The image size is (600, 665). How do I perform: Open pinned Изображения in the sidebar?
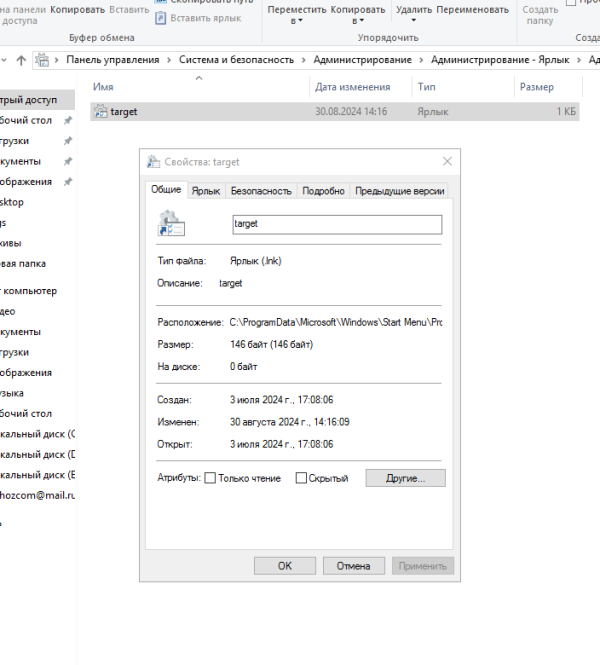(26, 182)
